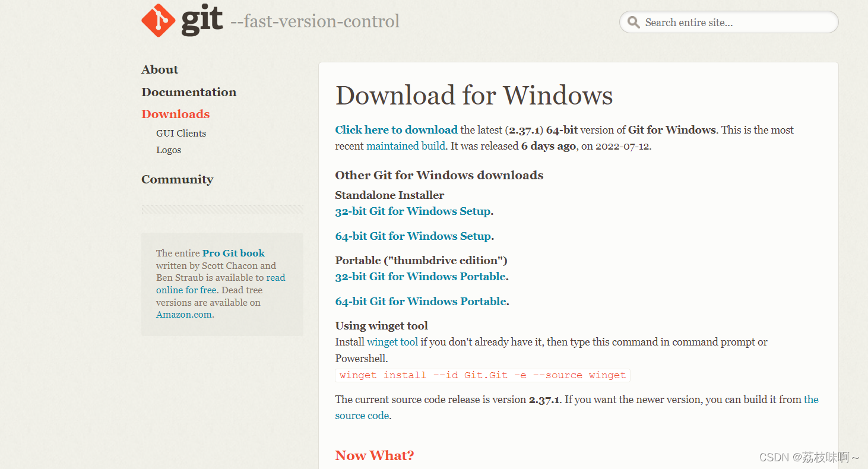Click the "Other Git for Windows downloads" heading
Screen dimensions: 868x469
coord(439,175)
